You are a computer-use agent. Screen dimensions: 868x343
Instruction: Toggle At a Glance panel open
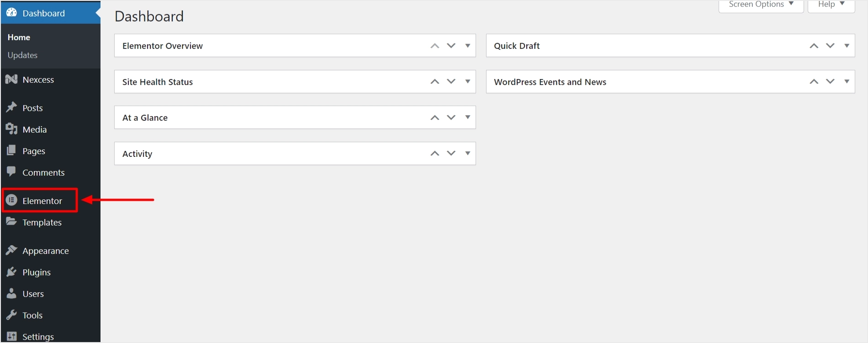[x=468, y=118]
